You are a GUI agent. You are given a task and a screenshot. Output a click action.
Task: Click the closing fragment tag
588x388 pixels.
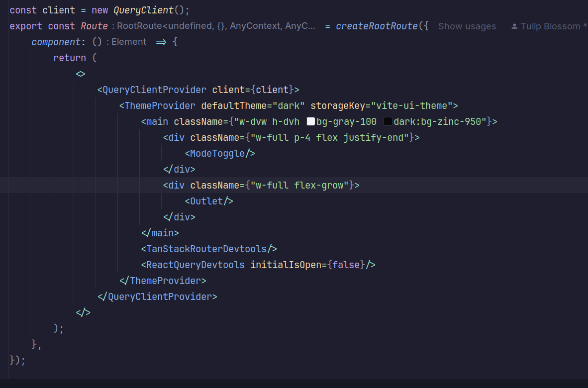pos(83,313)
